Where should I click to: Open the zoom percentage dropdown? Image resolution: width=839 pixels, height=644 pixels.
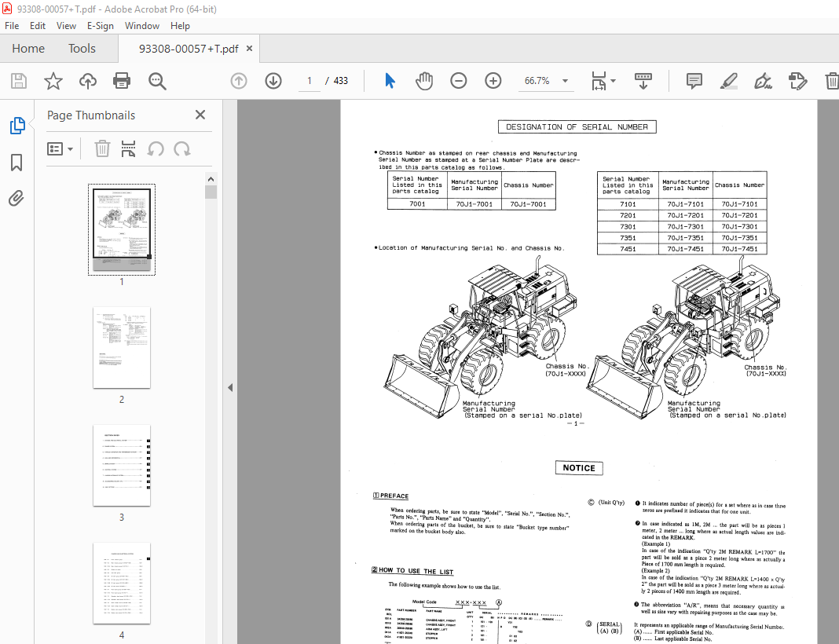(565, 82)
